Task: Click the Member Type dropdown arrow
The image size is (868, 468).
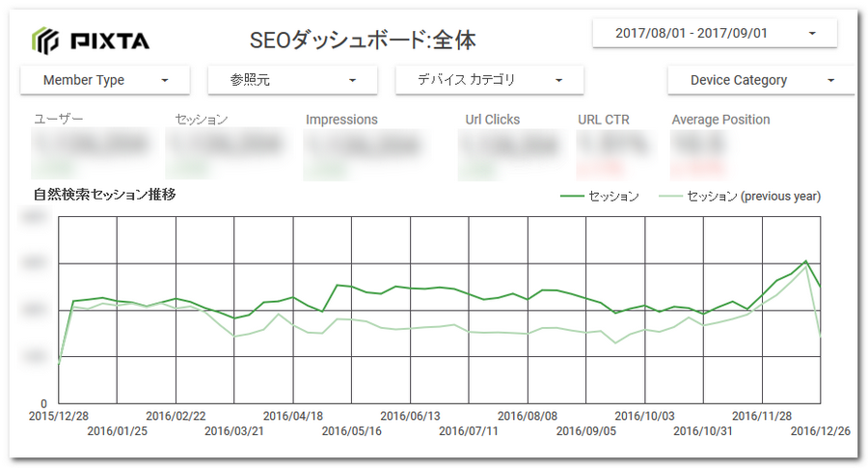Action: coord(165,80)
